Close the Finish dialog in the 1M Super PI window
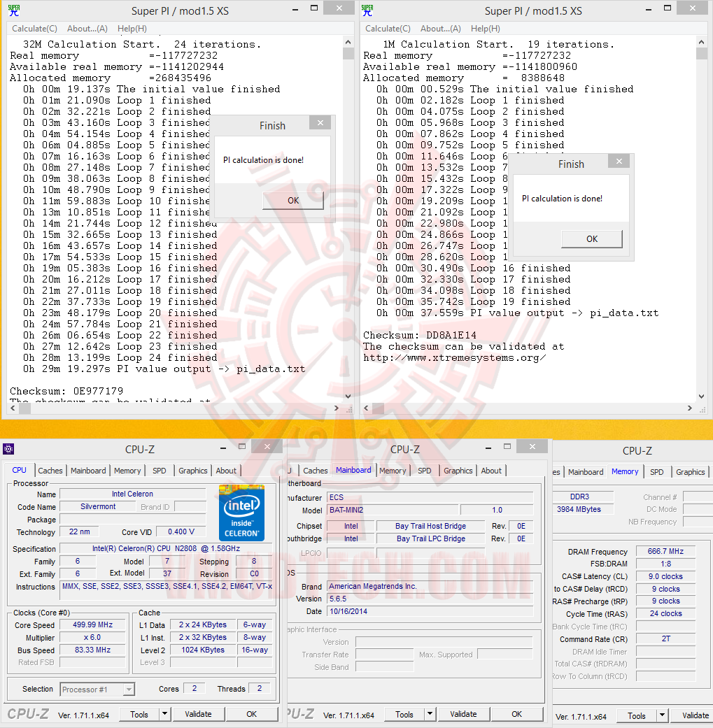 coord(619,162)
